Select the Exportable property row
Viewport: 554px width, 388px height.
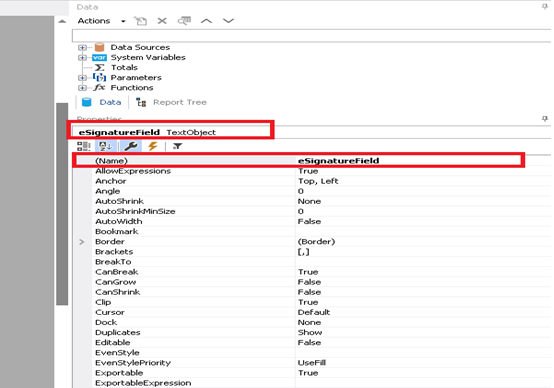[x=312, y=373]
